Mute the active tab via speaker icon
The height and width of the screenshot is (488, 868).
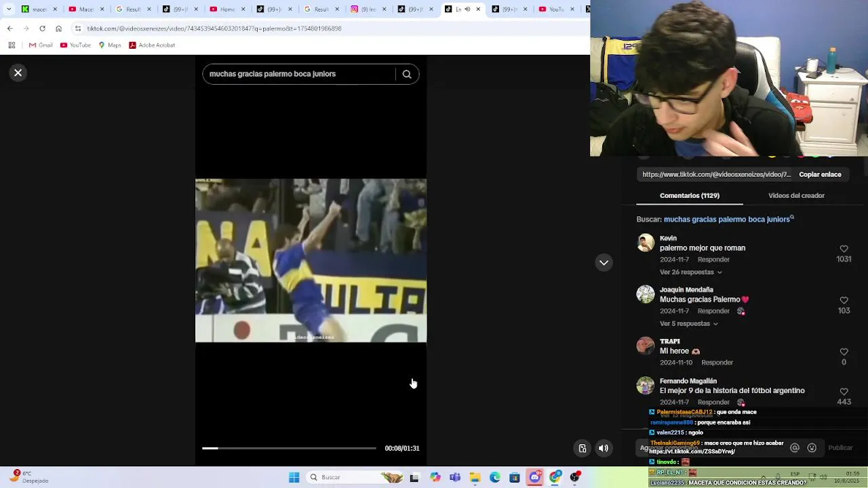(x=467, y=9)
